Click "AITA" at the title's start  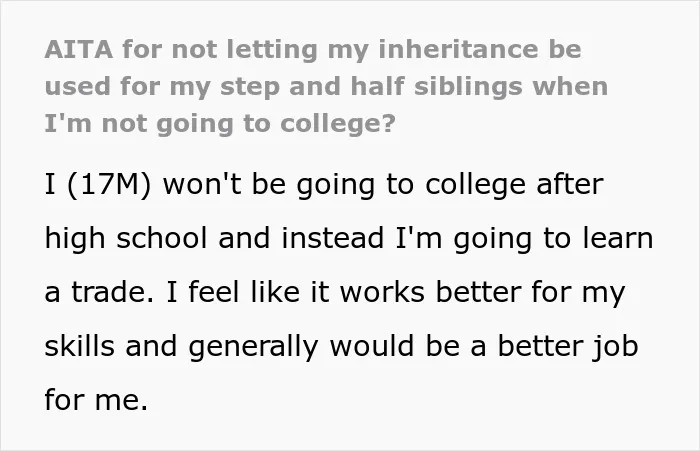click(79, 49)
